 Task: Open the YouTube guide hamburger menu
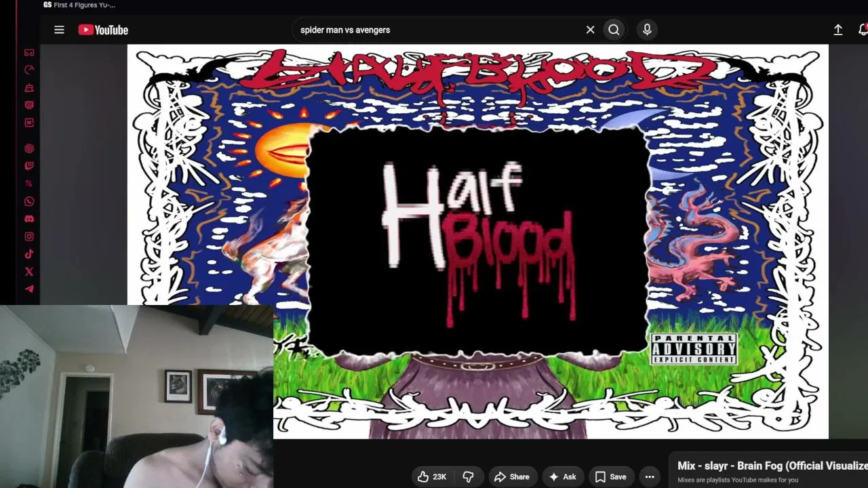[59, 30]
